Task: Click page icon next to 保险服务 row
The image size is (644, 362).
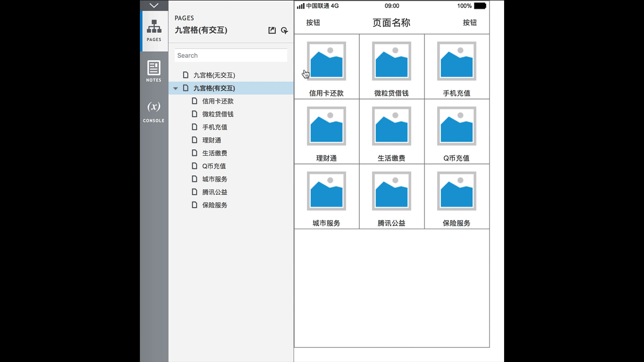Action: pyautogui.click(x=195, y=205)
